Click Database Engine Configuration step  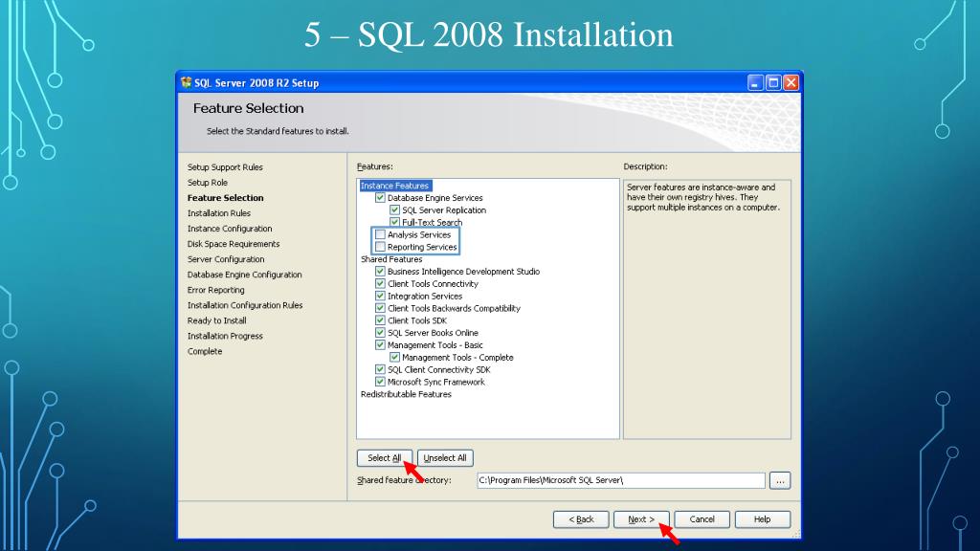click(x=244, y=275)
